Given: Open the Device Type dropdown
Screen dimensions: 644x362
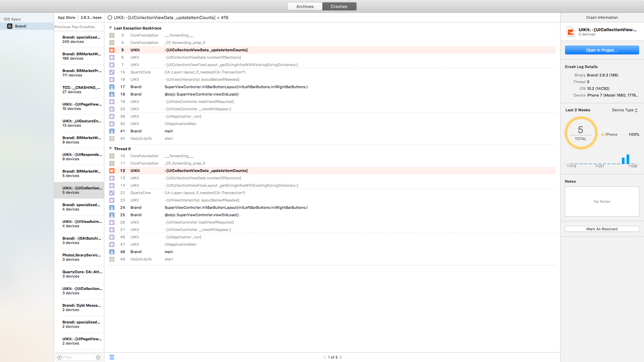Looking at the screenshot, I should (x=625, y=110).
